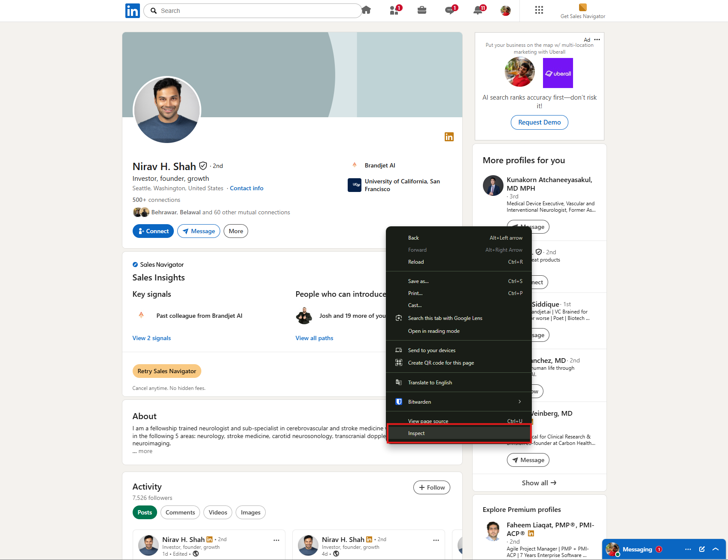
Task: Switch to the Videos activity filter
Action: pyautogui.click(x=218, y=512)
